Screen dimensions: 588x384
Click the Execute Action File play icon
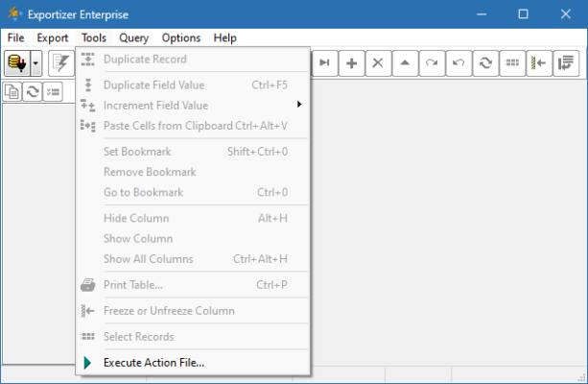point(87,363)
